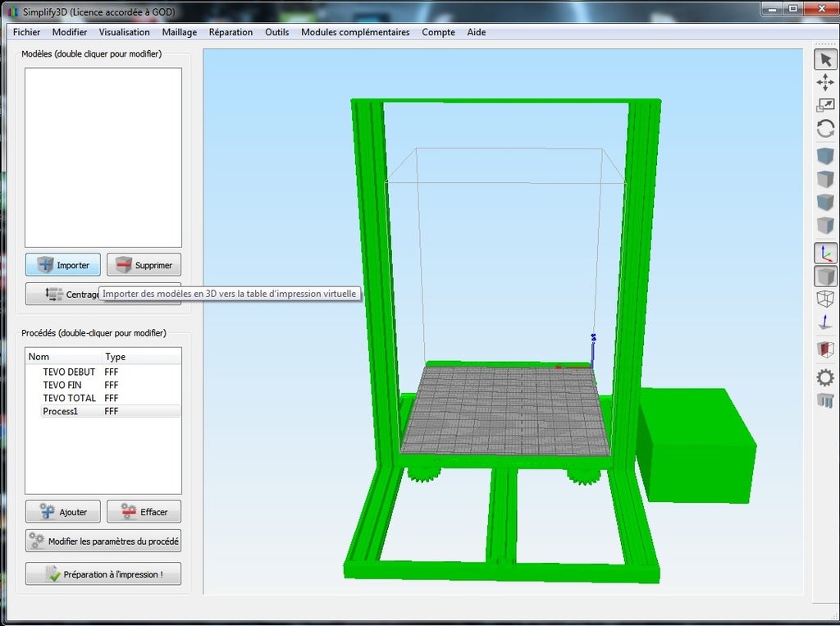840x626 pixels.
Task: Activate the move/translate view tool
Action: click(825, 82)
